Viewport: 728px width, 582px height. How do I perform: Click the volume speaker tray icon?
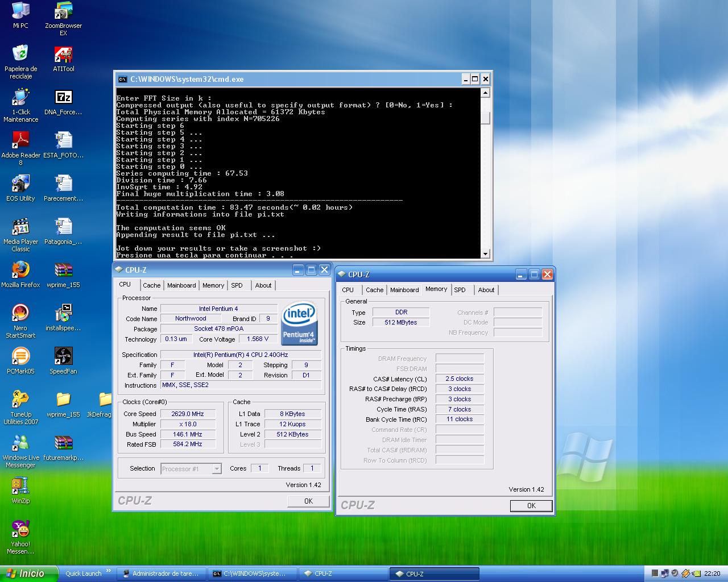pyautogui.click(x=675, y=573)
